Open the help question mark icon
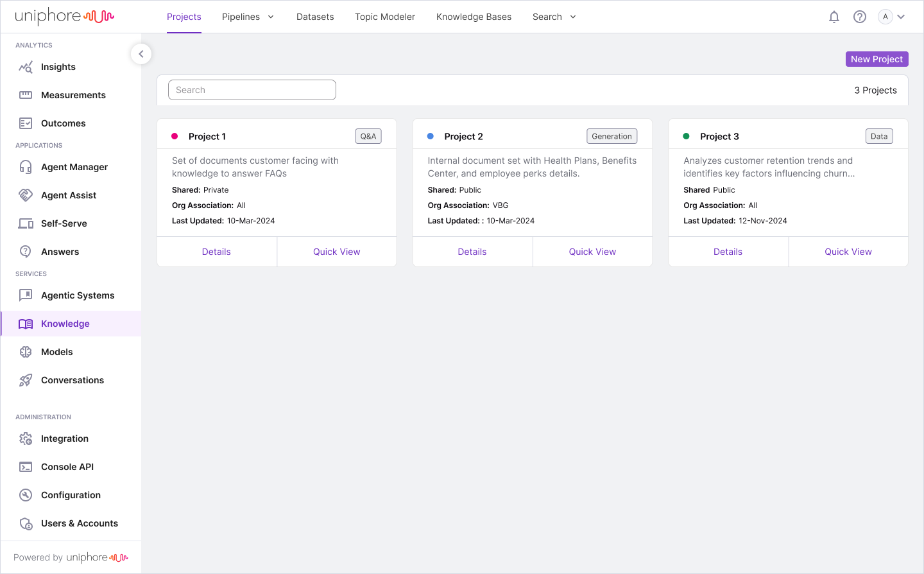This screenshot has width=924, height=574. coord(860,17)
